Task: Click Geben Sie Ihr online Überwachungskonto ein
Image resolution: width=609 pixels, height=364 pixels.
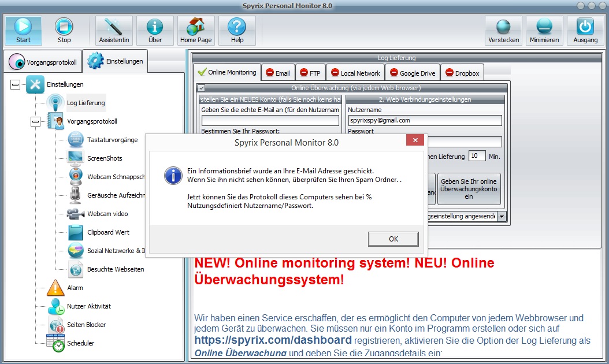Action: pos(469,189)
